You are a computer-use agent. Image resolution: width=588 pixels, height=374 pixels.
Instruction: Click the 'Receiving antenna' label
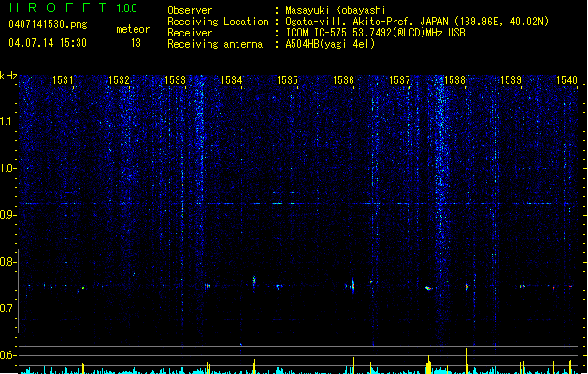215,44
